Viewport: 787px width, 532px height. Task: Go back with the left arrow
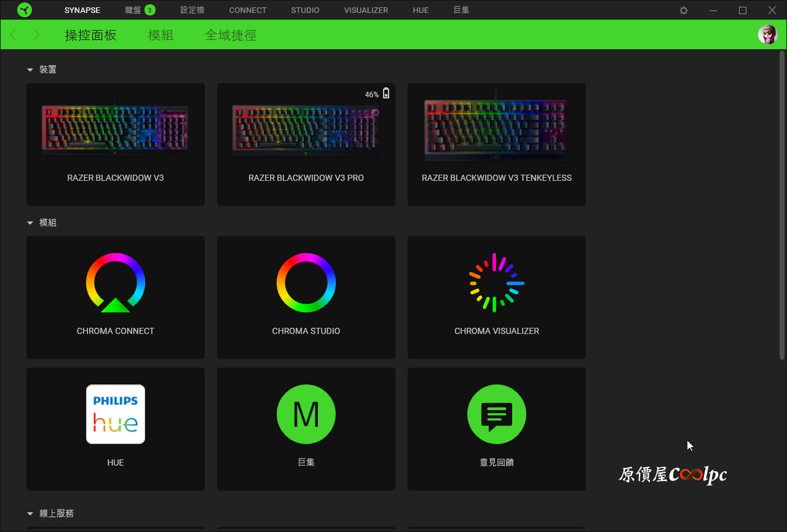click(14, 35)
